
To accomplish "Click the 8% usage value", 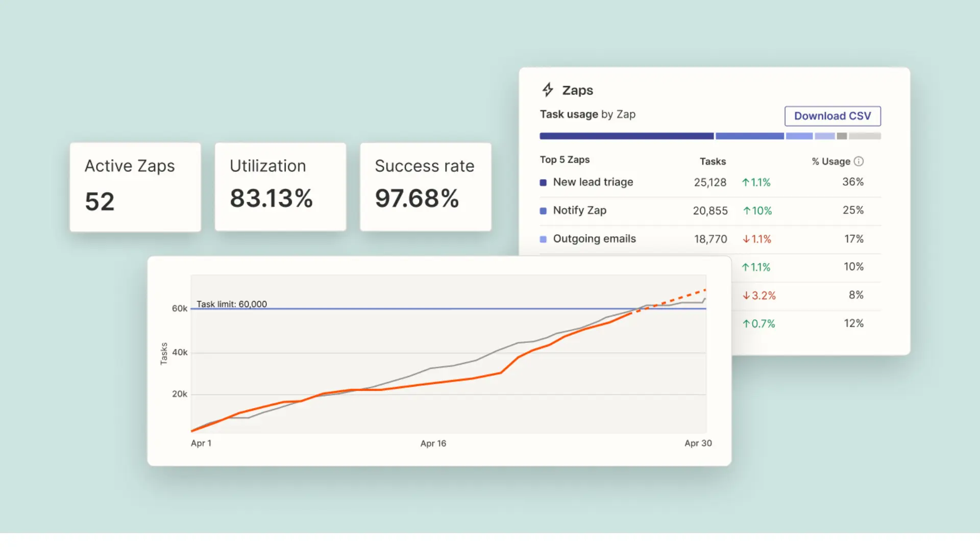I will pyautogui.click(x=856, y=295).
